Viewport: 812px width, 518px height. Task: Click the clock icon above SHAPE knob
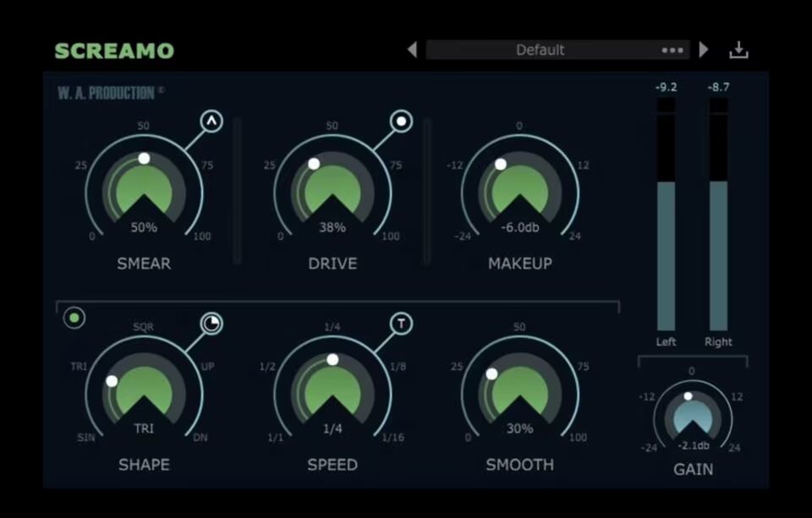[211, 324]
